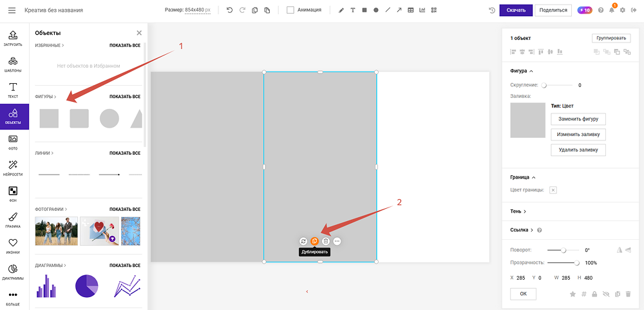Click the pie chart diagram thumbnail
Viewport: 644px width, 310px height.
[87, 286]
